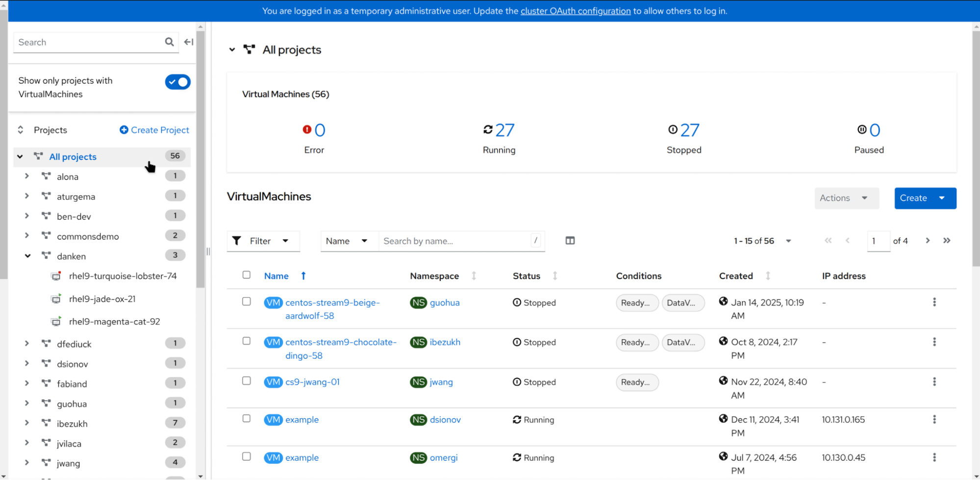The height and width of the screenshot is (480, 980).
Task: Collapse the project sidebar with arrow icon
Action: click(x=189, y=42)
